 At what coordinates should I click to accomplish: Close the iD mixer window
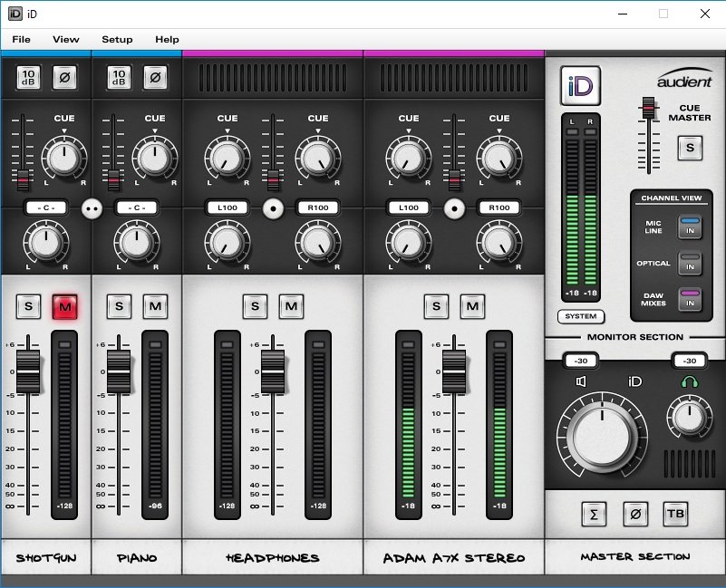tap(705, 14)
